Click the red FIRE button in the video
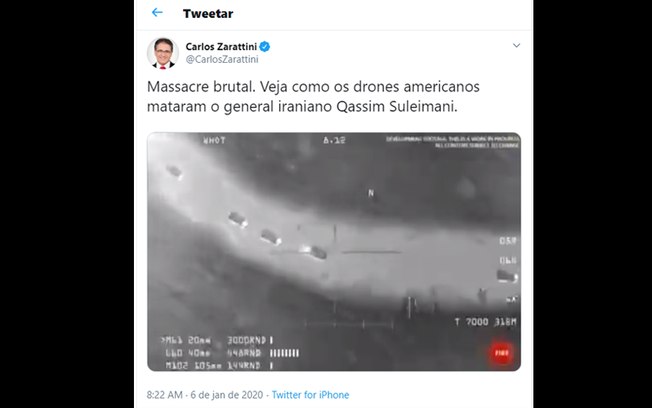Viewport: 652px width, 408px height. pyautogui.click(x=501, y=353)
